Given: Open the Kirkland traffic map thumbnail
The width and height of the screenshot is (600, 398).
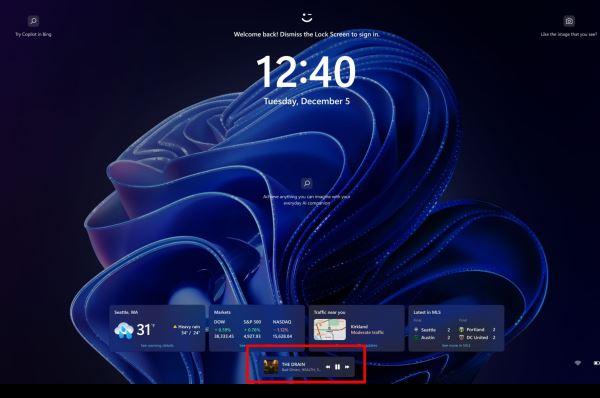Looking at the screenshot, I should pos(329,329).
